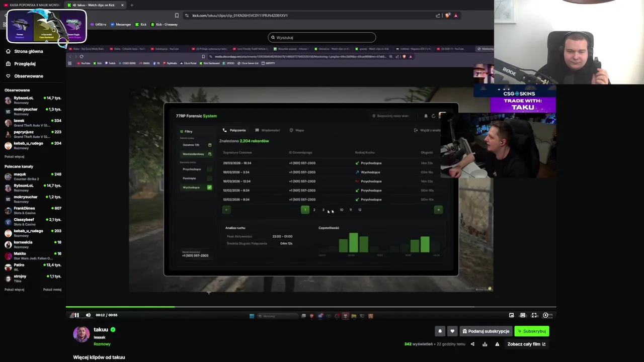Click Podaruj subskrypcje button
Screen dimensions: 644x362
[x=486, y=331]
